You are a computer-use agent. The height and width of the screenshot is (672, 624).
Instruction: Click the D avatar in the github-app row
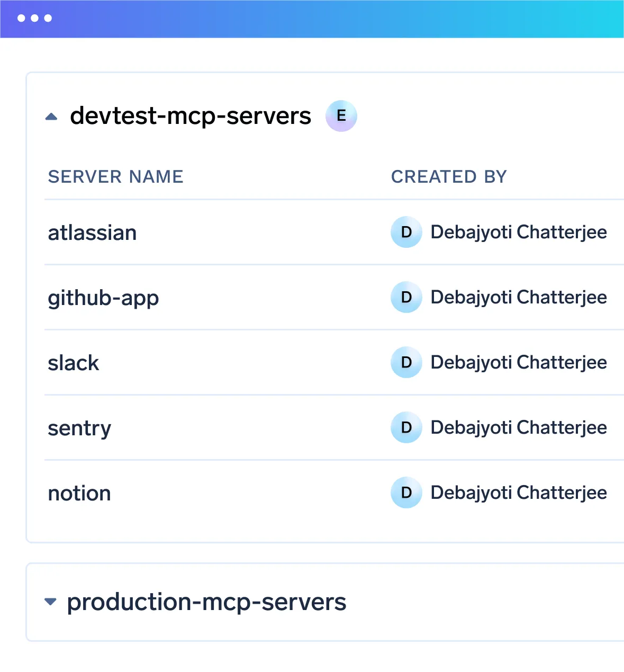pos(406,297)
